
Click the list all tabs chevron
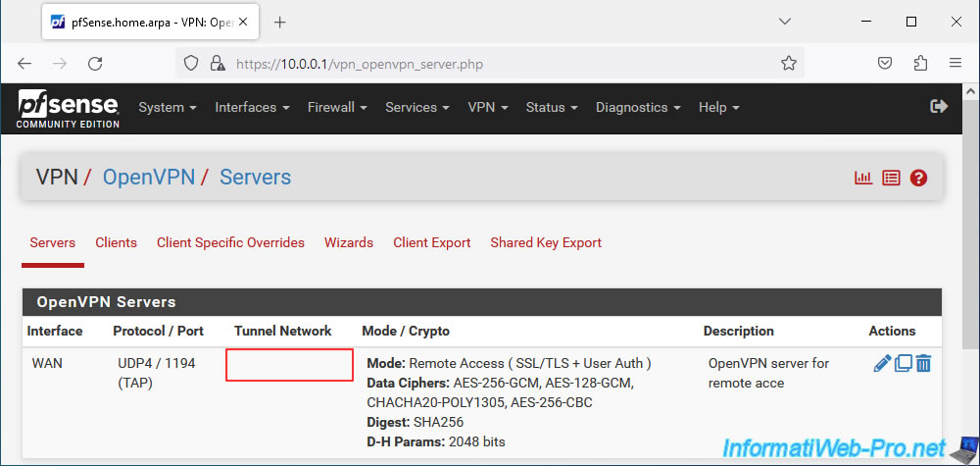[x=785, y=22]
